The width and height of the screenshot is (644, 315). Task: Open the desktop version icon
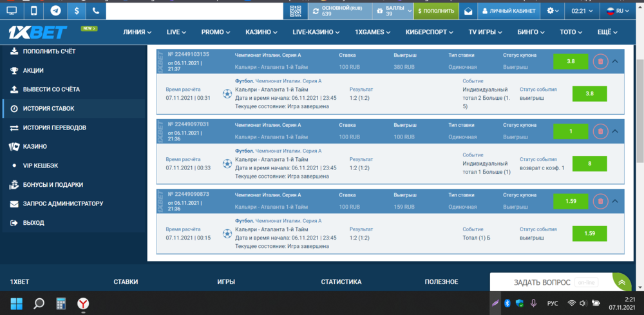[x=12, y=11]
